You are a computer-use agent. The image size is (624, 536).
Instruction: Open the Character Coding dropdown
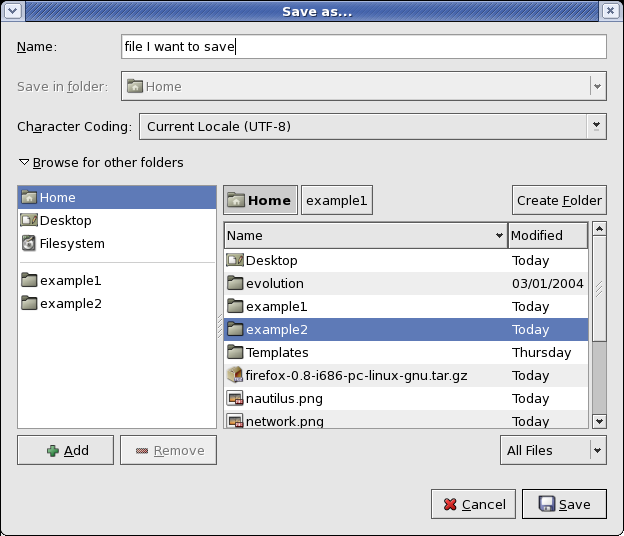[373, 127]
